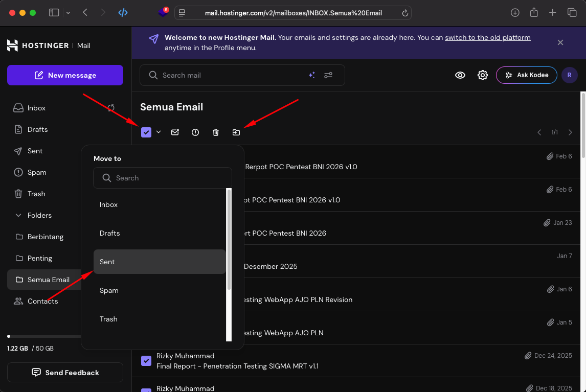Click the Move to search field
The width and height of the screenshot is (586, 392).
[163, 178]
